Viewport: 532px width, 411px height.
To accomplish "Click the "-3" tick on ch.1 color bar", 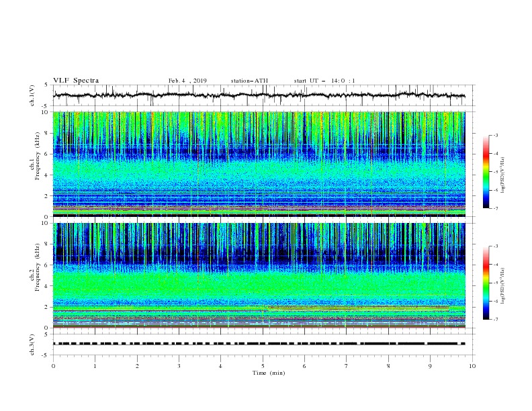I will coord(495,135).
